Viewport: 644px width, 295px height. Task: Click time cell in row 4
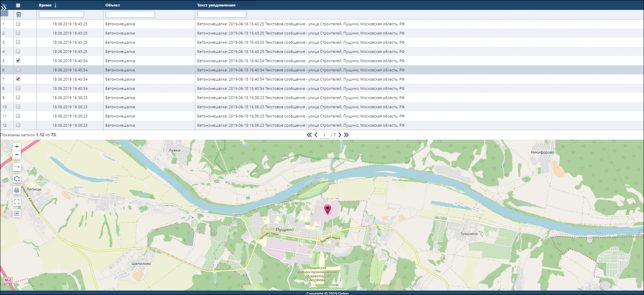(70, 52)
